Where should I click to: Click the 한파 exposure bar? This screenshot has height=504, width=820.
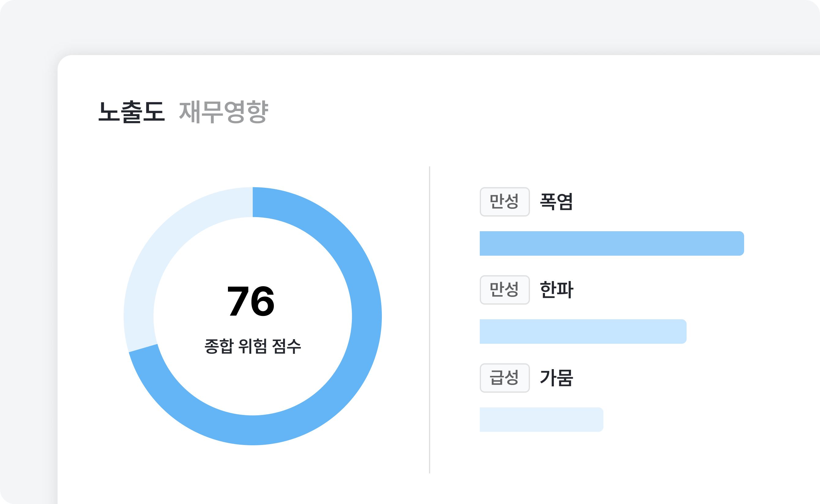pos(582,331)
